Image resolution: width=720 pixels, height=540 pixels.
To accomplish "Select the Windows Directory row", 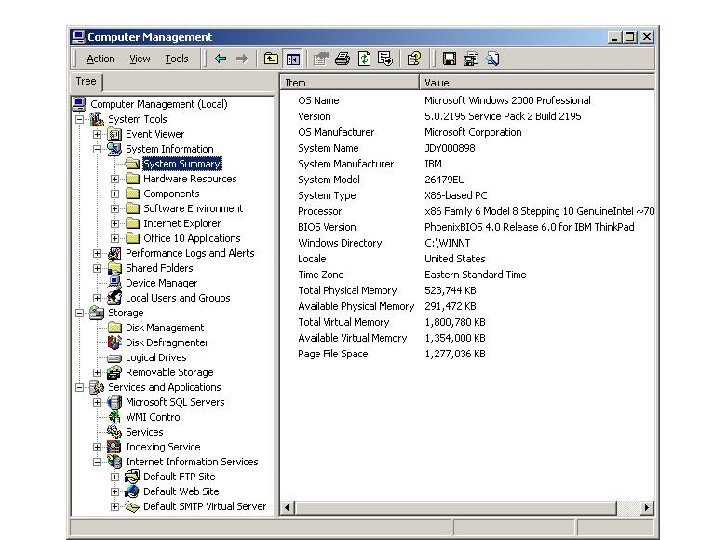I will pos(467,243).
